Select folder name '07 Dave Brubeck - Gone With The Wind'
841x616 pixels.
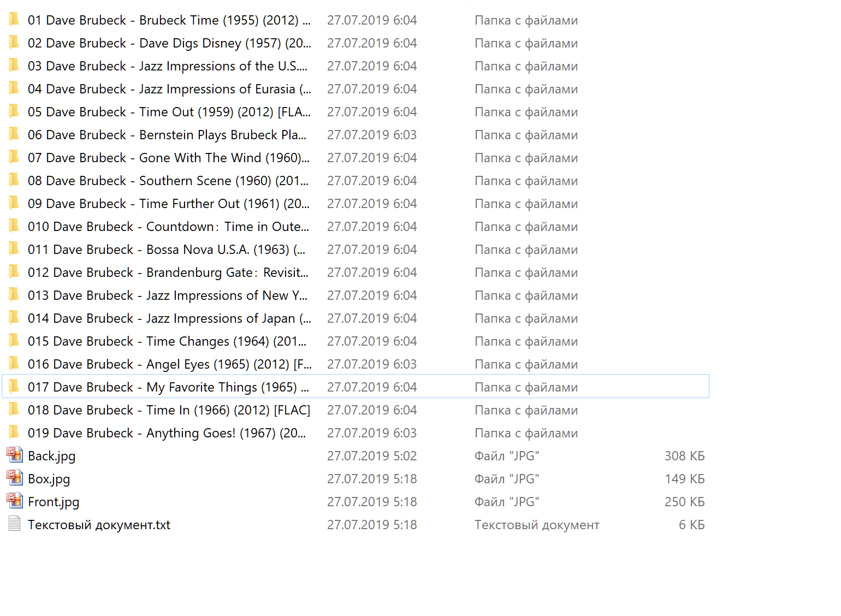pos(169,158)
